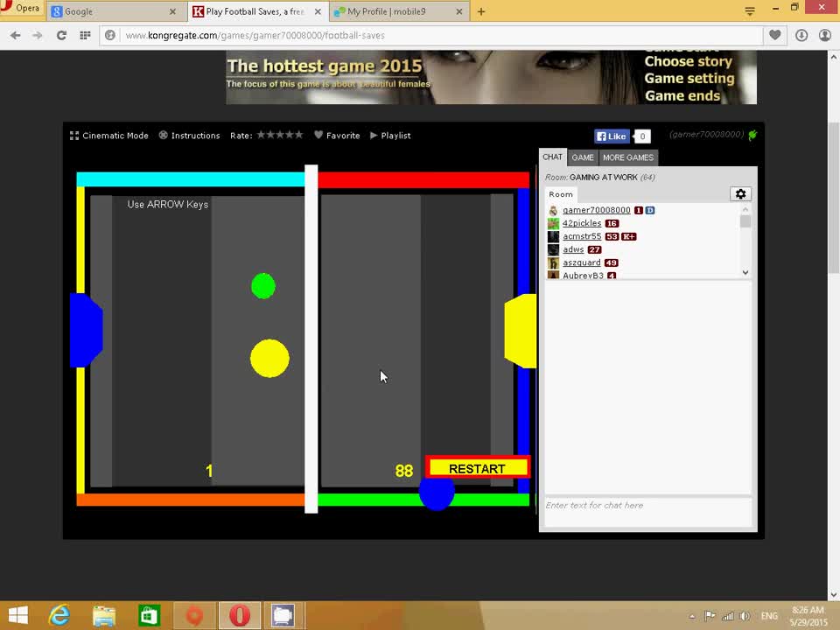Expand hidden icons in the system tray

coord(694,616)
